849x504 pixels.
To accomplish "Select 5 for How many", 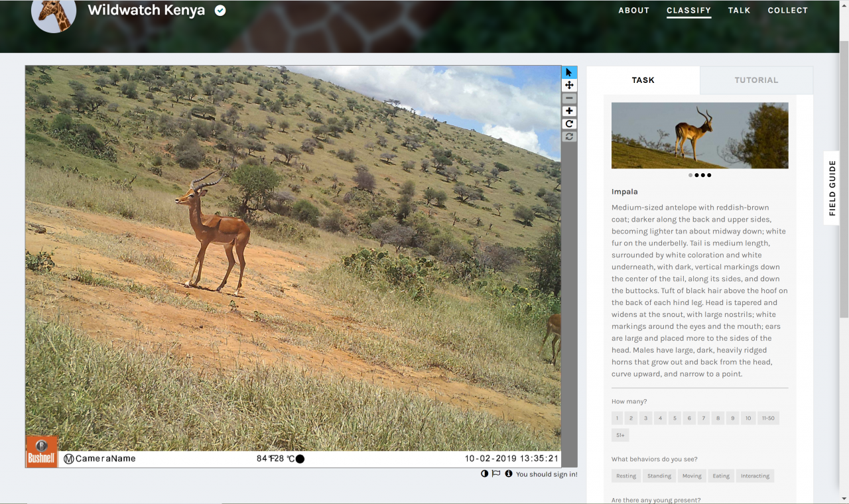I will point(675,418).
